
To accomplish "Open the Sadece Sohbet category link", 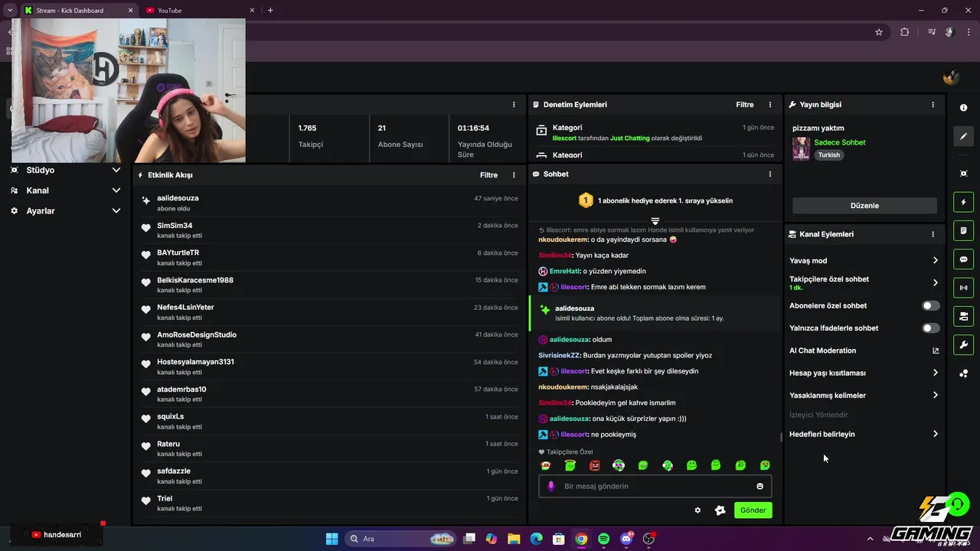I will [x=839, y=142].
